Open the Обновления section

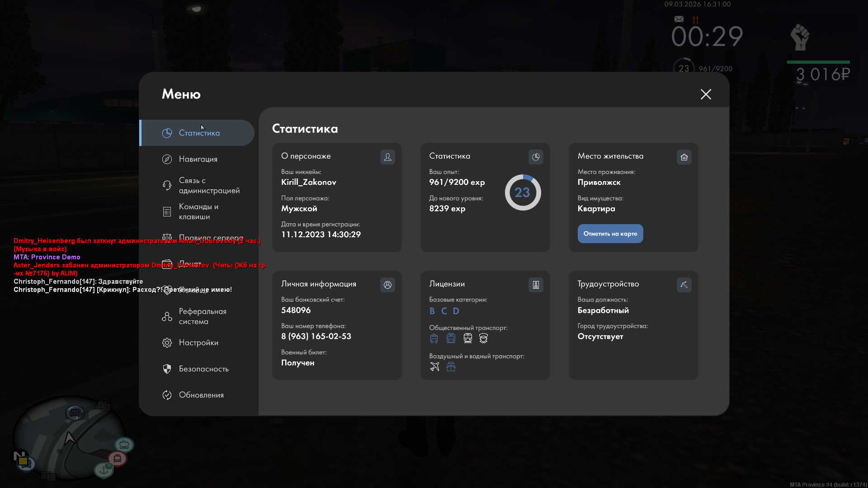[x=201, y=395]
